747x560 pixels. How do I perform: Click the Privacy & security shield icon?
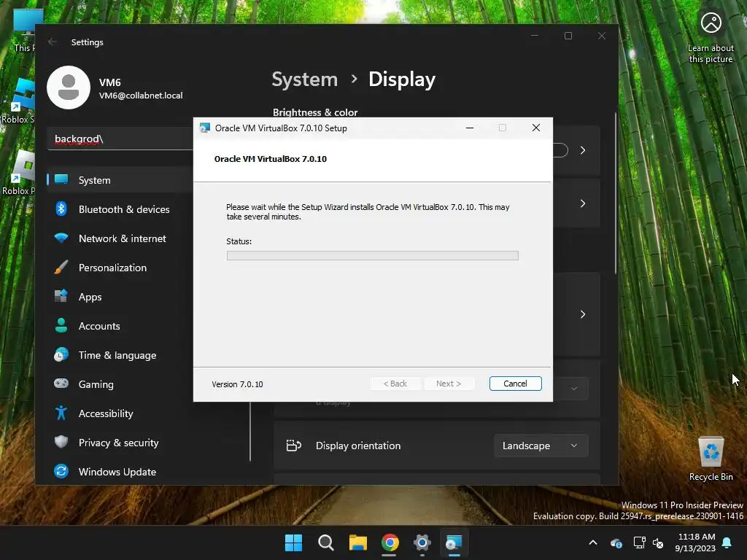click(61, 442)
